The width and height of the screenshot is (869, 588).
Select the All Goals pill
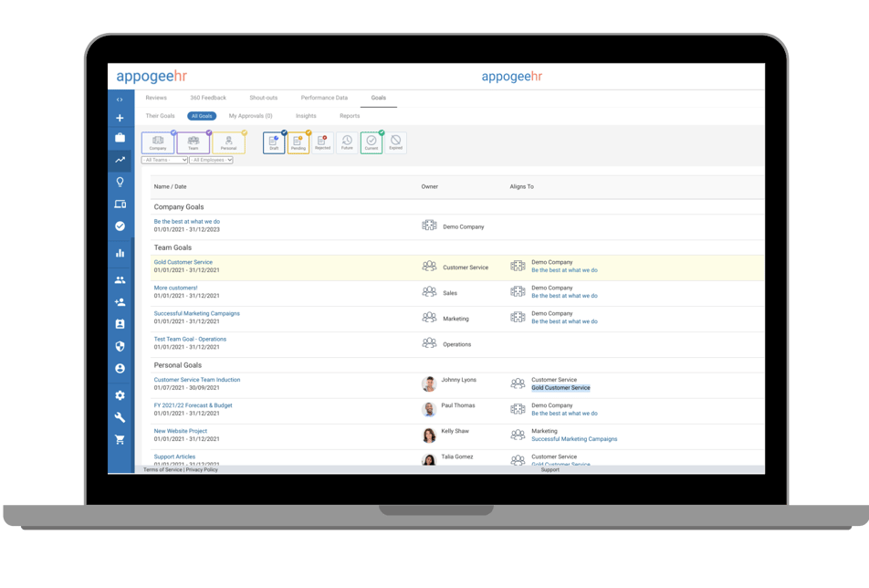202,116
